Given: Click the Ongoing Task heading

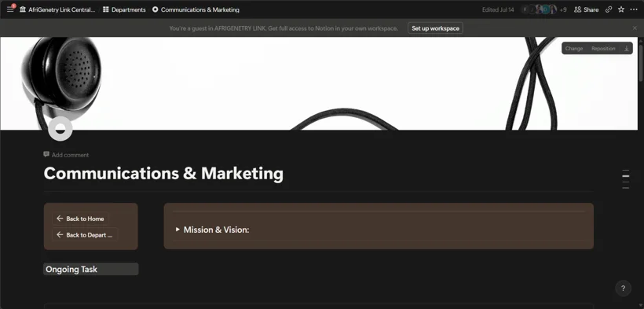Looking at the screenshot, I should click(91, 269).
